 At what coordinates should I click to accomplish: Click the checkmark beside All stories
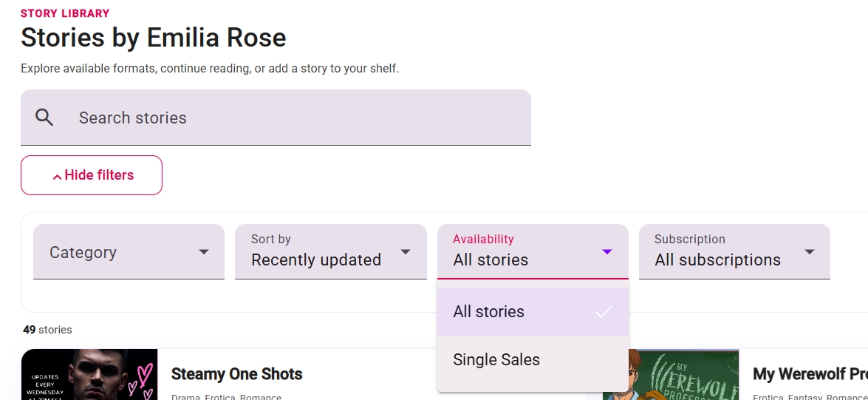point(604,312)
